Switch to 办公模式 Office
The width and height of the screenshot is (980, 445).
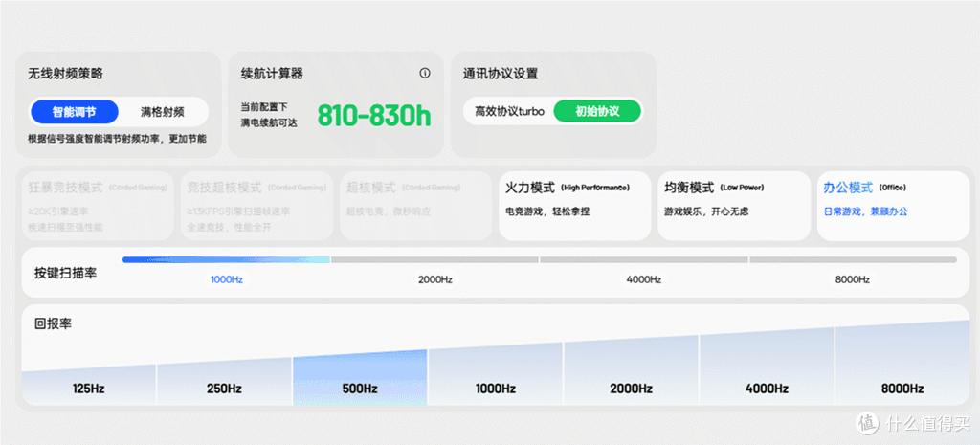pyautogui.click(x=893, y=206)
